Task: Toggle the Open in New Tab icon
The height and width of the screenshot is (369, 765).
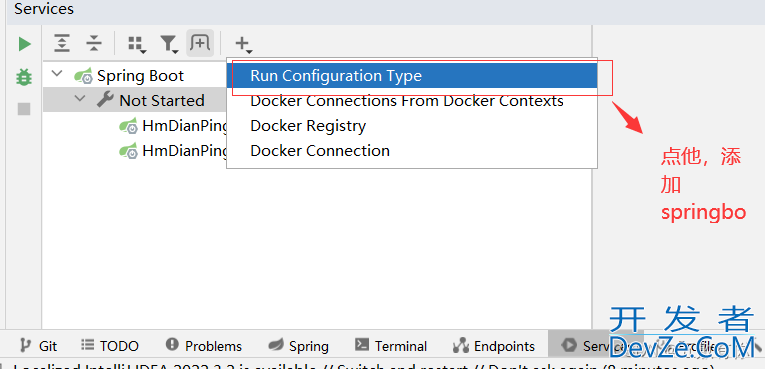Action: 200,43
